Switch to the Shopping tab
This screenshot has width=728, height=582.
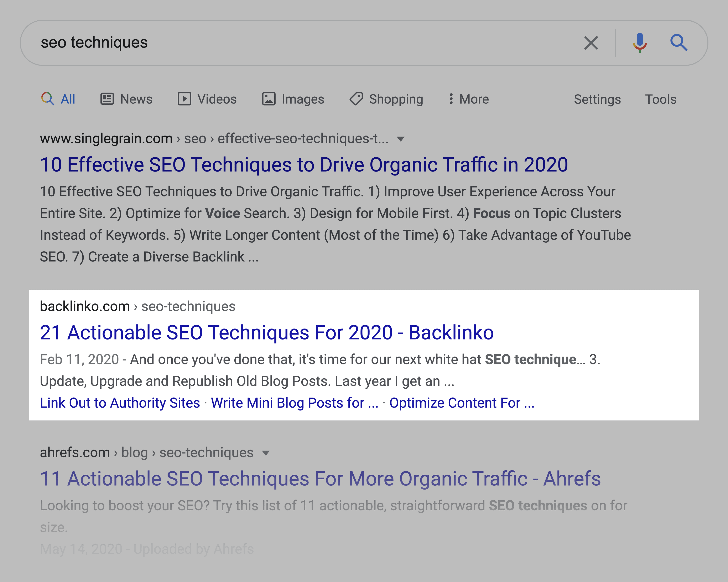coord(386,99)
